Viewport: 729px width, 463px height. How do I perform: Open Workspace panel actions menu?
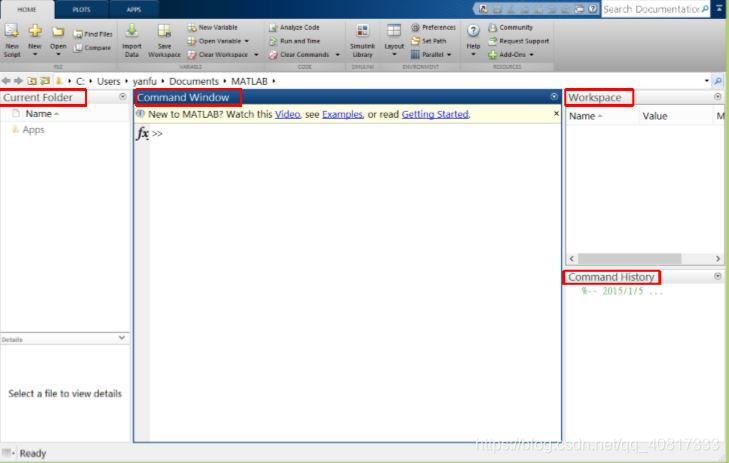pos(718,96)
